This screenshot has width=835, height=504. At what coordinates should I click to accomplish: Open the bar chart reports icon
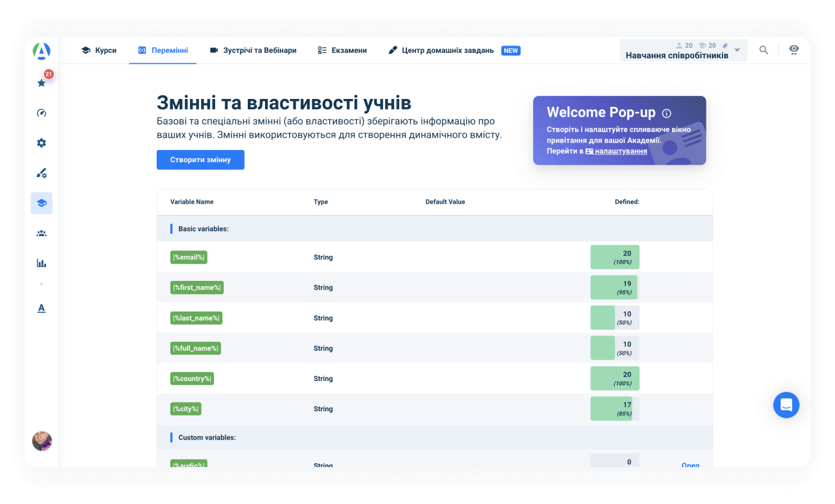(42, 263)
